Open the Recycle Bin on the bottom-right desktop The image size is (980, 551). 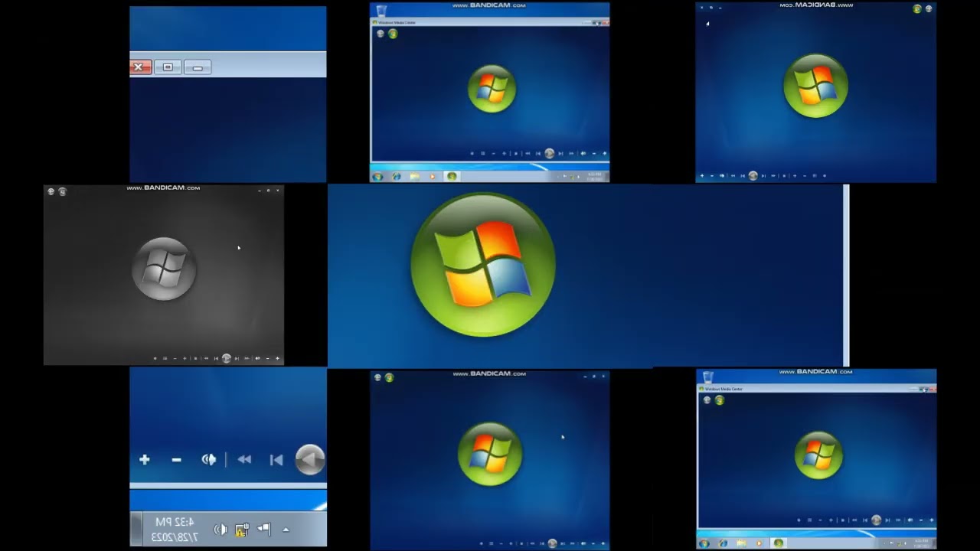(x=708, y=377)
